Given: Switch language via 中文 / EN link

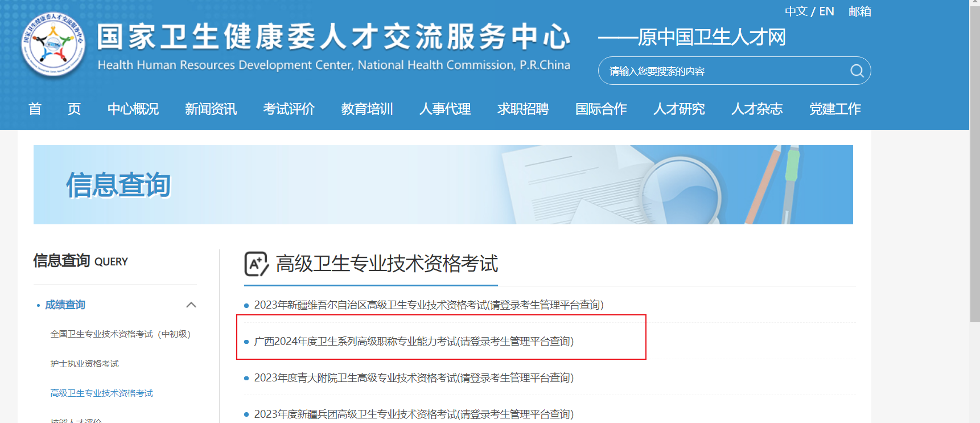Looking at the screenshot, I should pyautogui.click(x=809, y=11).
